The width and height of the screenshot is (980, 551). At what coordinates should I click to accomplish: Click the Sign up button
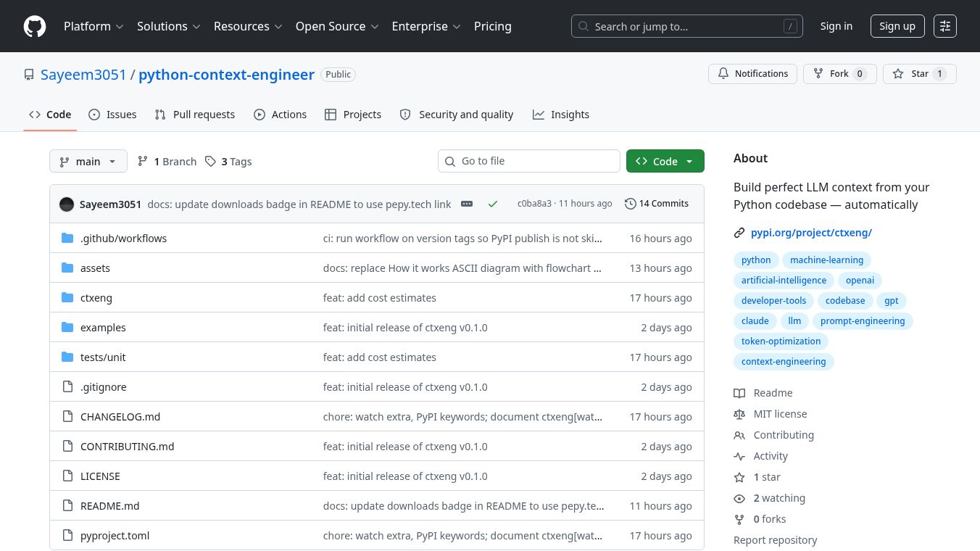(x=897, y=26)
